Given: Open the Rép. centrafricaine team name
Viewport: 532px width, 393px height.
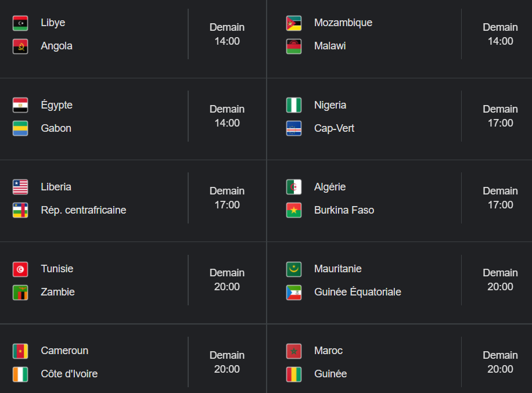Looking at the screenshot, I should coord(84,210).
